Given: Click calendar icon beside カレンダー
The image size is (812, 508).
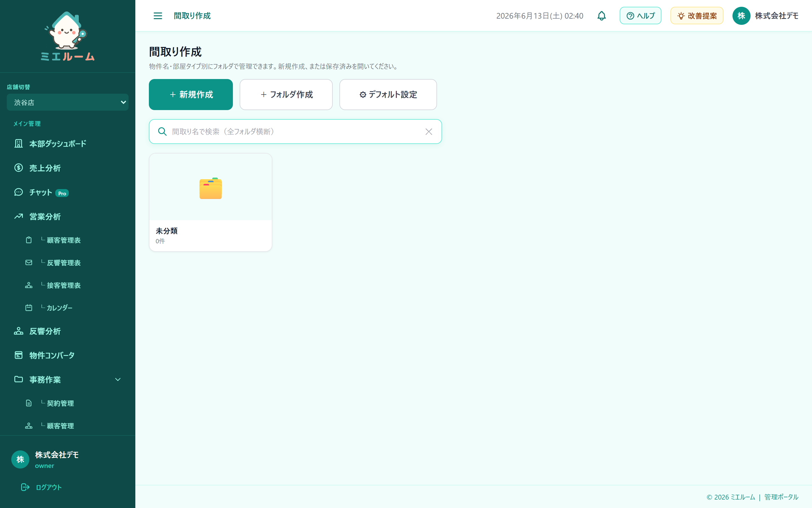Looking at the screenshot, I should click(29, 308).
